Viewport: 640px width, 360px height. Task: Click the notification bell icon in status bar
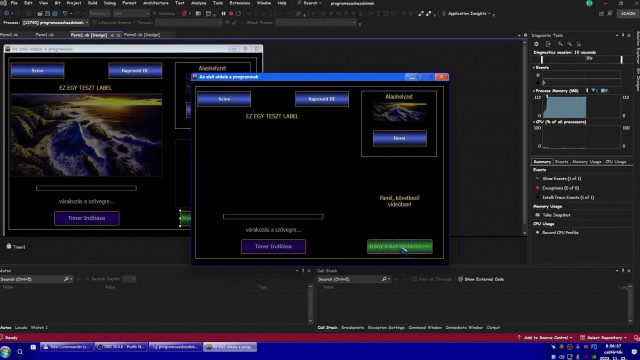(x=636, y=338)
